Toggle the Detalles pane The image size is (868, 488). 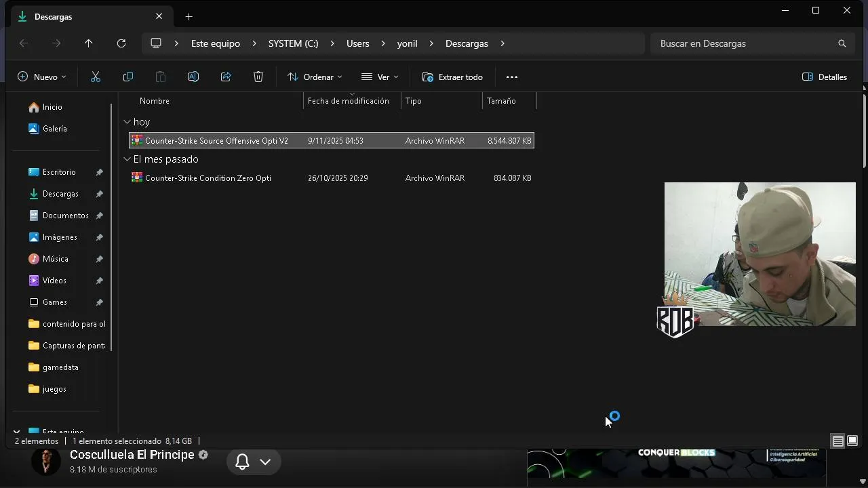coord(825,77)
